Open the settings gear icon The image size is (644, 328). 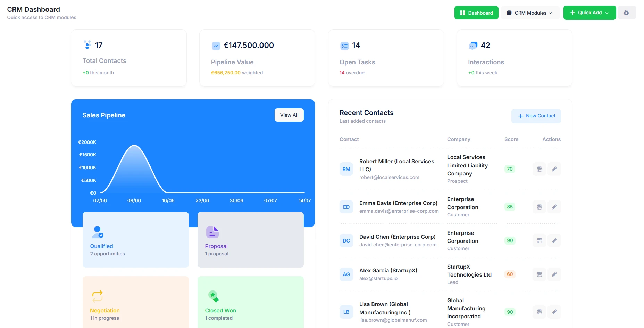(626, 13)
